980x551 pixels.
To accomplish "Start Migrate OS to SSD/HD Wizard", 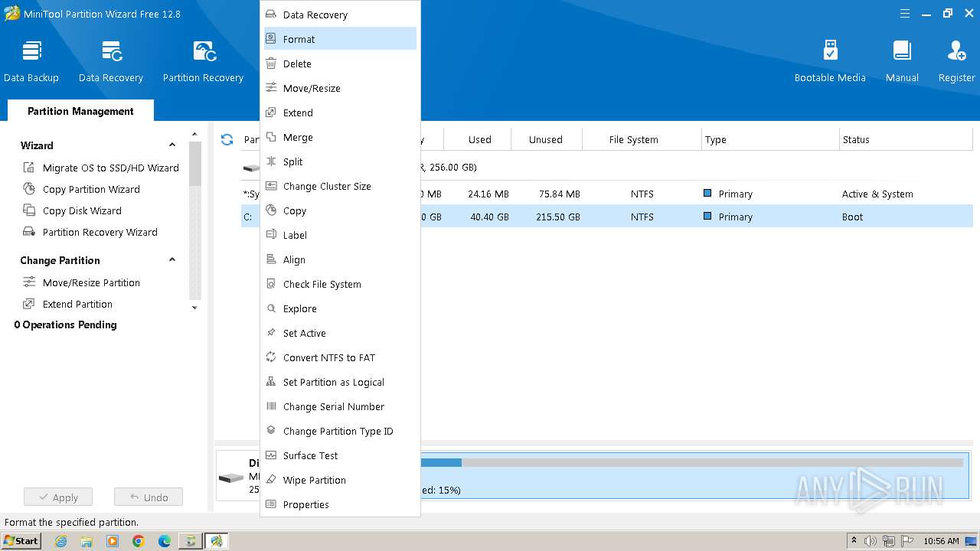I will [101, 168].
